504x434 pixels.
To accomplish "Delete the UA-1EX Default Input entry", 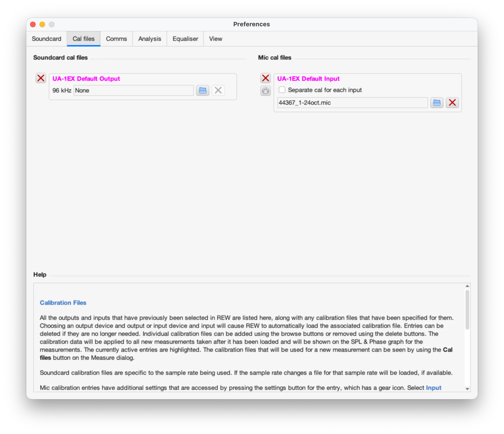I will click(265, 78).
